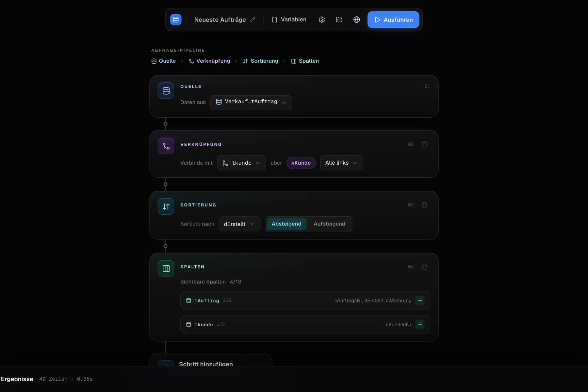
Task: Jump to Quelle in pipeline breadcrumb
Action: [164, 61]
